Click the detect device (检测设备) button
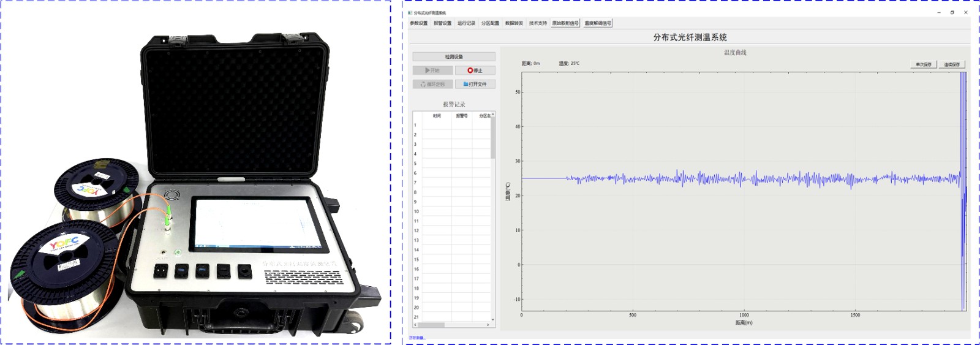 (x=454, y=56)
